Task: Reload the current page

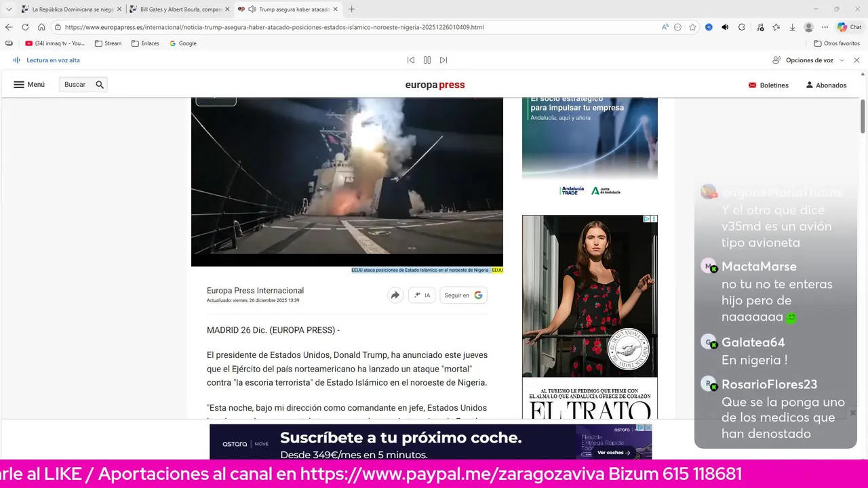Action: [x=25, y=27]
